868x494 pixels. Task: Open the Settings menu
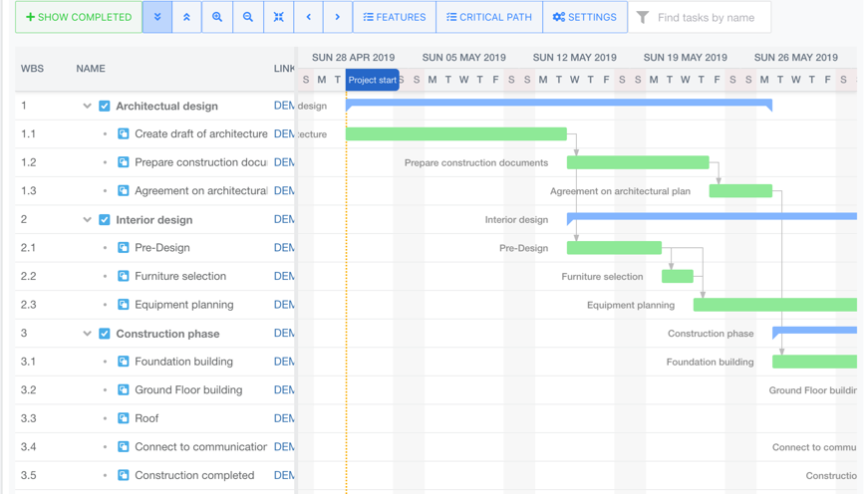pos(585,17)
